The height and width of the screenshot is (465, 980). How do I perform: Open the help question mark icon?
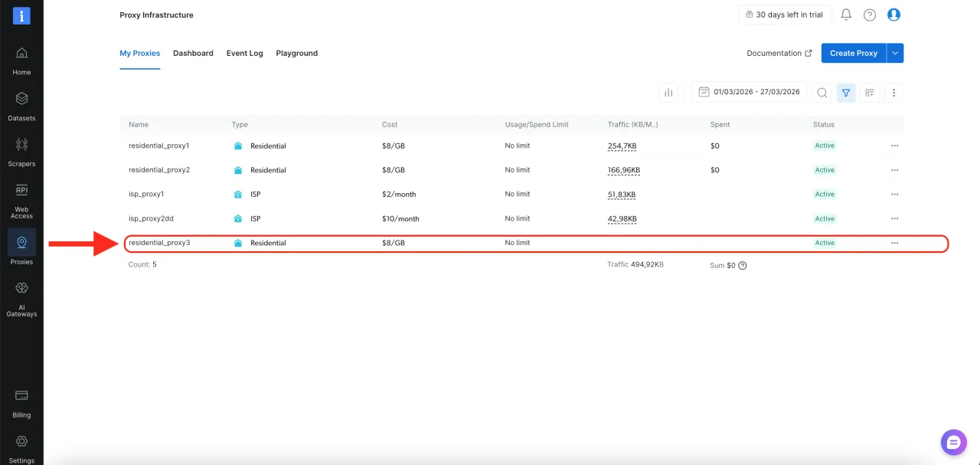(870, 15)
